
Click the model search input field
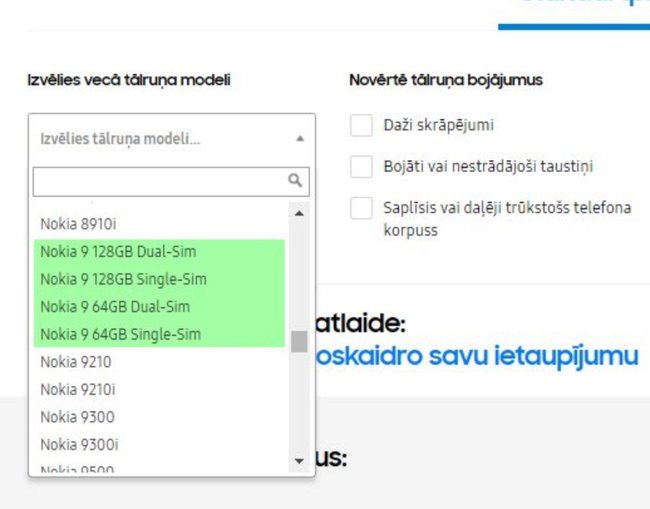click(x=171, y=182)
